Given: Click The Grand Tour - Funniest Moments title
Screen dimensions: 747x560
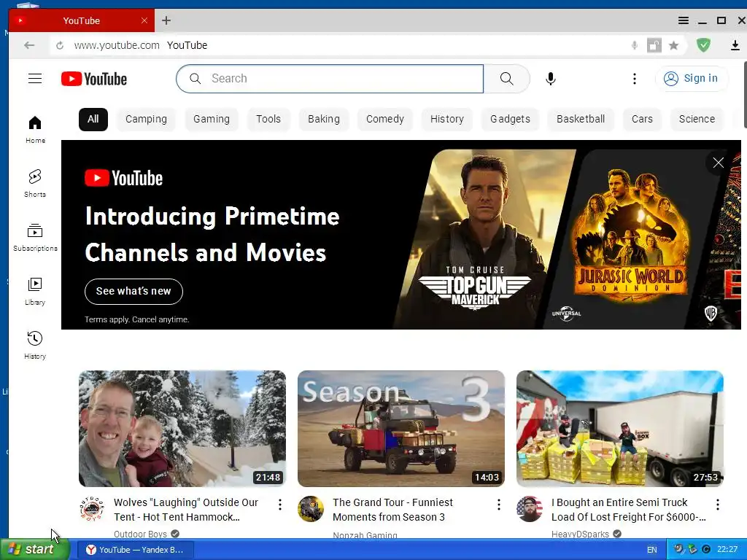Looking at the screenshot, I should click(392, 510).
